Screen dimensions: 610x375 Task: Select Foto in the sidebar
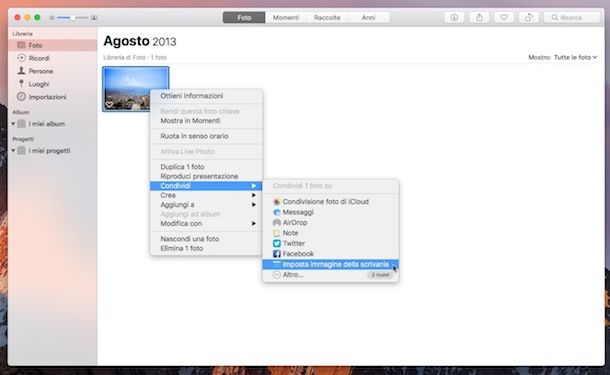coord(53,45)
